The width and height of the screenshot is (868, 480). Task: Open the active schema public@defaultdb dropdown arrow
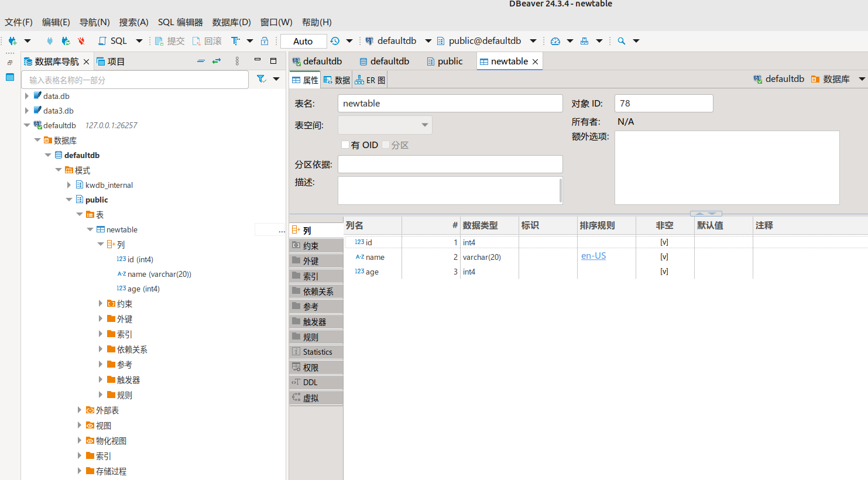coord(533,41)
